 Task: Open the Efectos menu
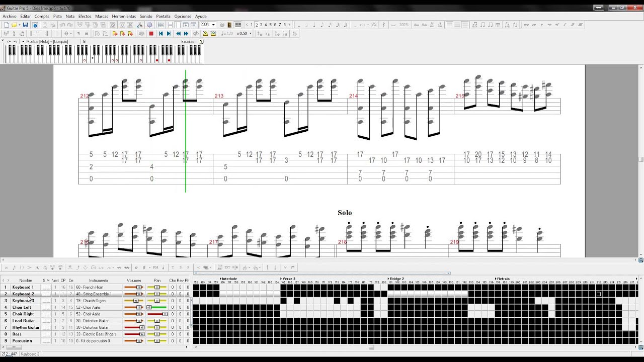(85, 16)
